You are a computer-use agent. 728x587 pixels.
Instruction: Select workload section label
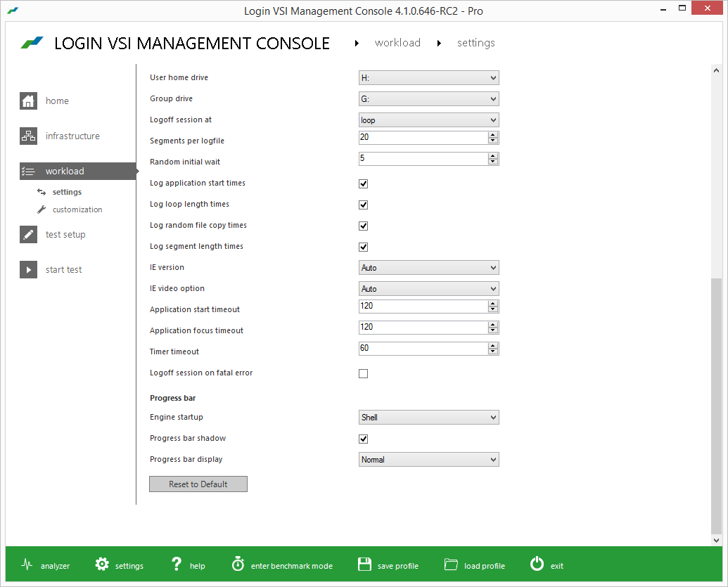point(65,172)
